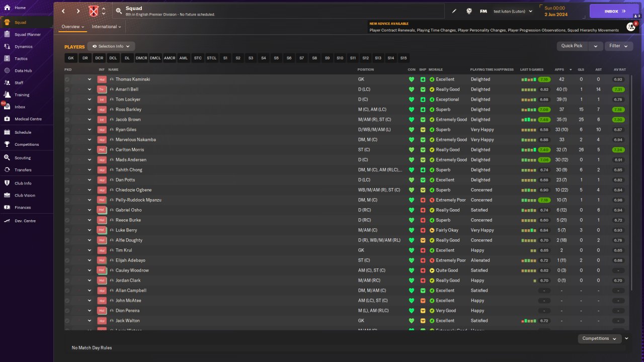Toggle the picked checkmark for Carlton Morris
644x362 pixels.
[67, 150]
